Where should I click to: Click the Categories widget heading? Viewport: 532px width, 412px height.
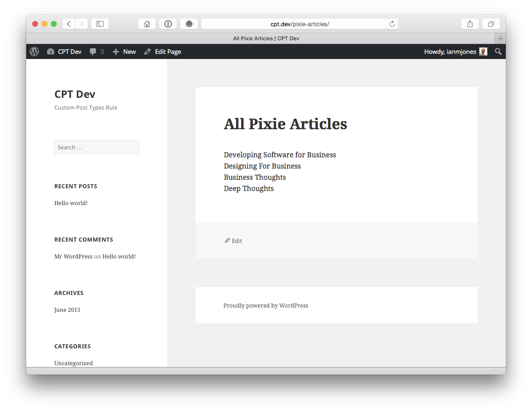73,346
